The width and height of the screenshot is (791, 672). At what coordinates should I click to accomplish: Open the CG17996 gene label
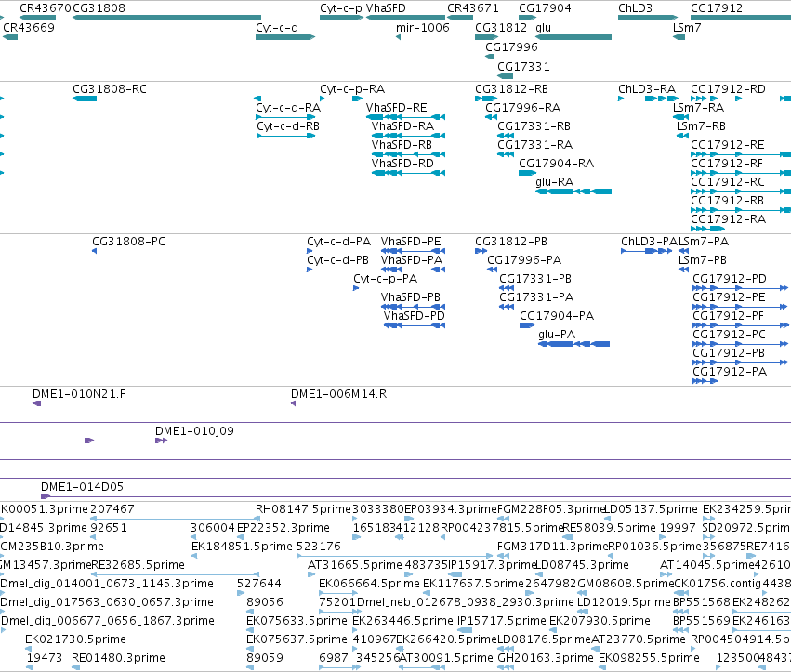coord(511,46)
